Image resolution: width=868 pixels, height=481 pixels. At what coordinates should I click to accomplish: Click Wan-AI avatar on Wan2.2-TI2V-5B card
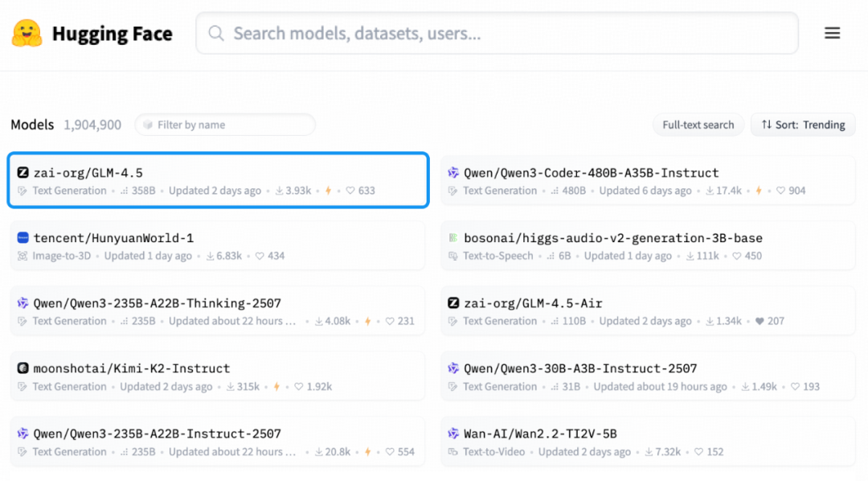coord(453,434)
